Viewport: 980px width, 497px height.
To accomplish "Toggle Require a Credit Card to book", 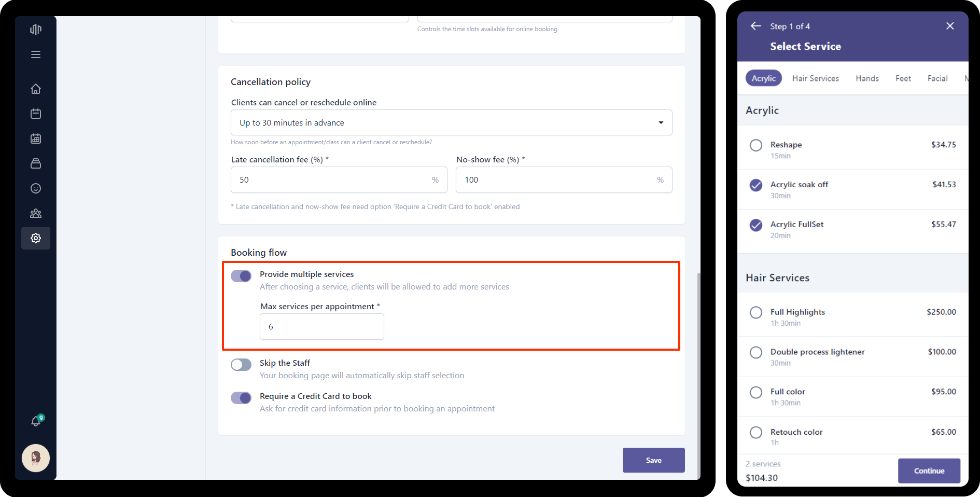I will click(x=241, y=398).
